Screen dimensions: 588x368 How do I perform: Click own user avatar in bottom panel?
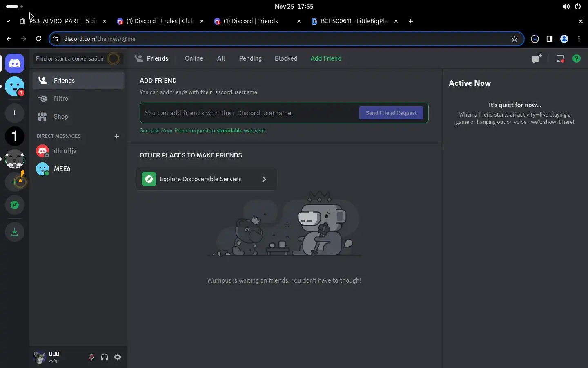[x=39, y=357]
